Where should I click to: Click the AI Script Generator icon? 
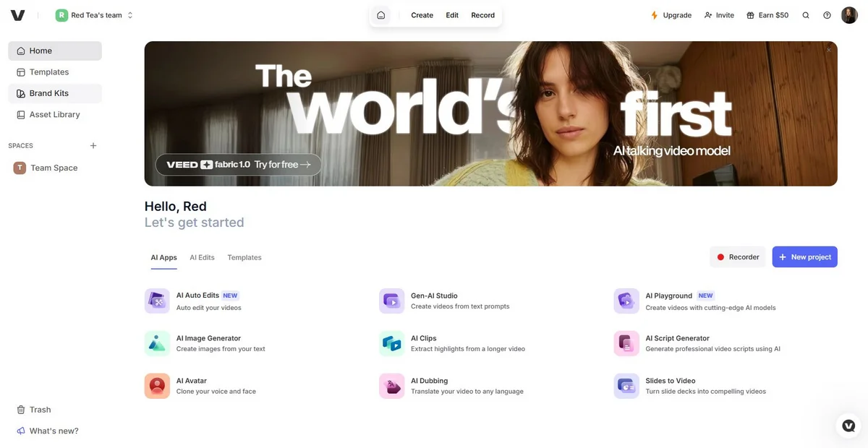tap(626, 344)
